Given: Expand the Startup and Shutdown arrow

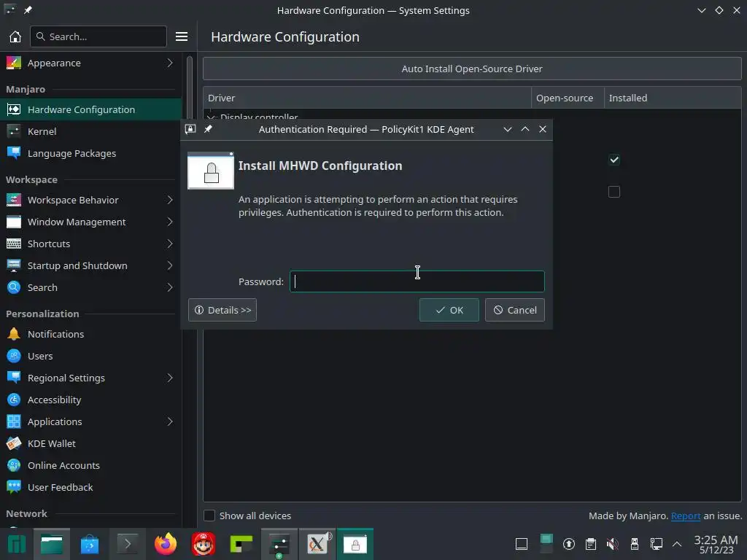Looking at the screenshot, I should coord(170,265).
